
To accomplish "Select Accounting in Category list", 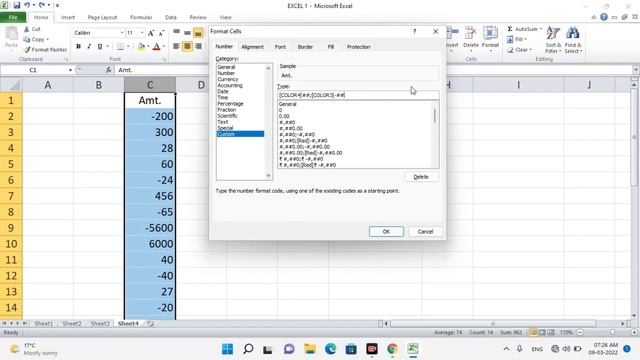I will 230,85.
